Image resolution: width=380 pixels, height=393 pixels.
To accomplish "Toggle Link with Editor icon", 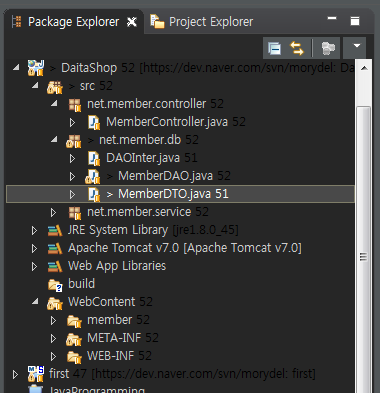I will click(x=297, y=49).
